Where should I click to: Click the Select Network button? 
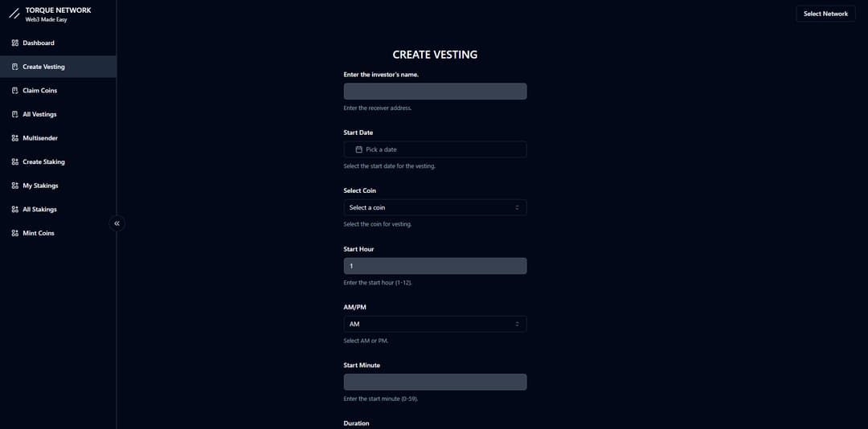pos(825,14)
